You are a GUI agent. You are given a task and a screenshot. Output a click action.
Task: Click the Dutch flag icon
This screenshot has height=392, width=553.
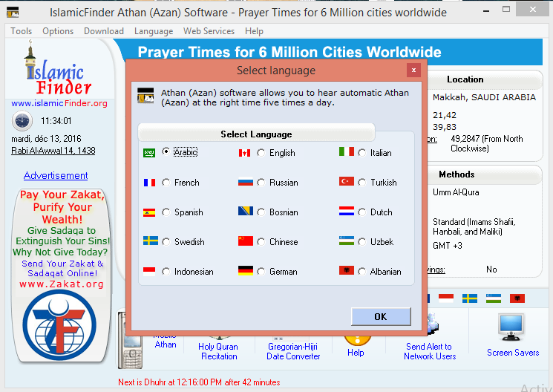click(347, 211)
